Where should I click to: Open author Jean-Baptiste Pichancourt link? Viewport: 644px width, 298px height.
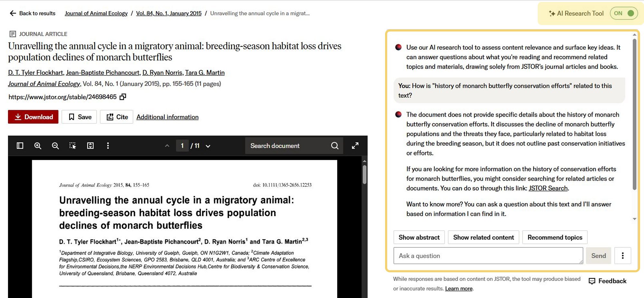103,72
